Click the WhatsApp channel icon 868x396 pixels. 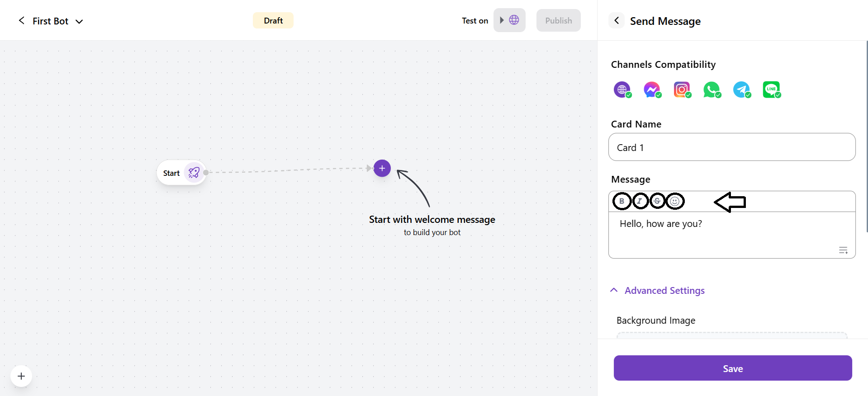(711, 90)
